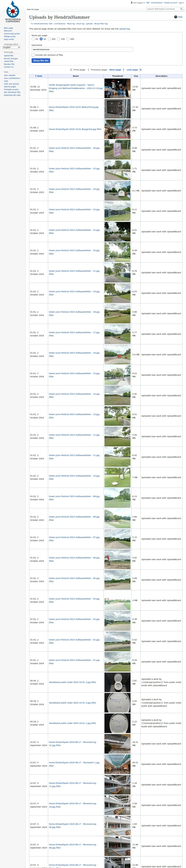Screen dimensions: 186x868
Task: Click the Last page arrow icon
Action: click(x=140, y=70)
